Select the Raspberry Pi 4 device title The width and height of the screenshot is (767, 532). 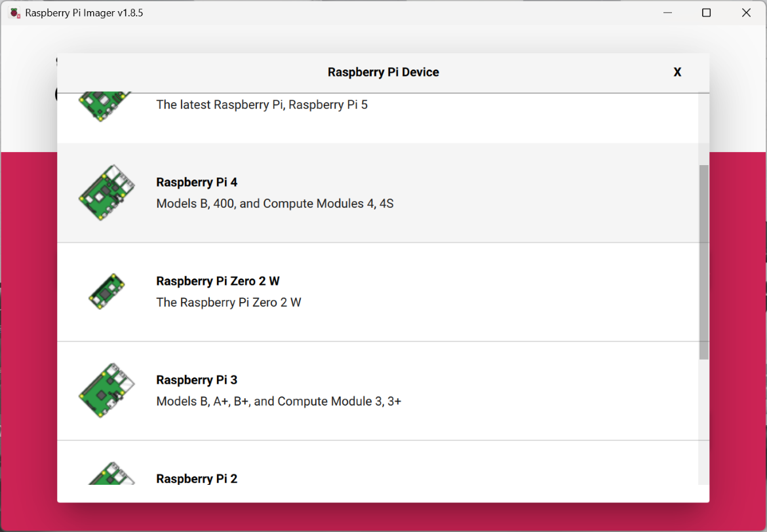point(197,182)
